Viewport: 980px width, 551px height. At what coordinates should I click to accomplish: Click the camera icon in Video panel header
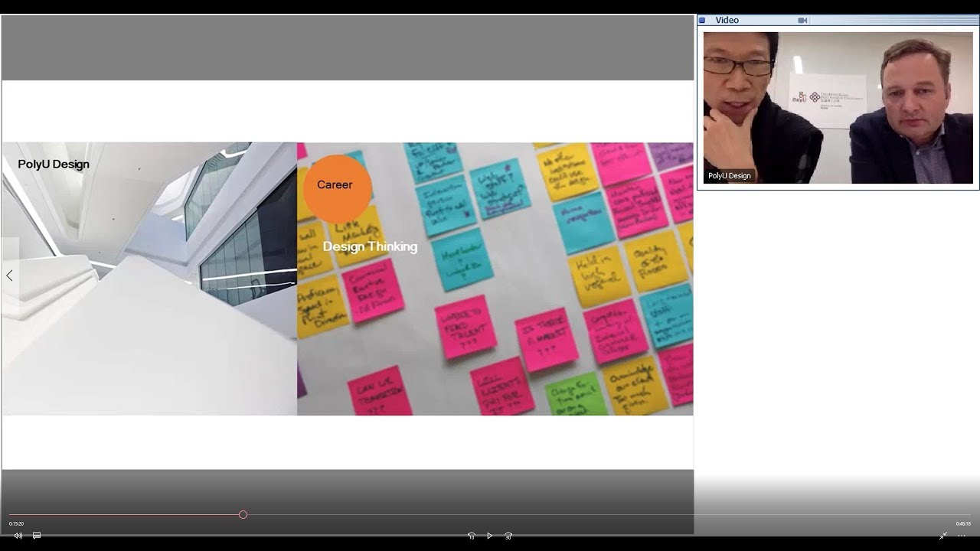802,21
